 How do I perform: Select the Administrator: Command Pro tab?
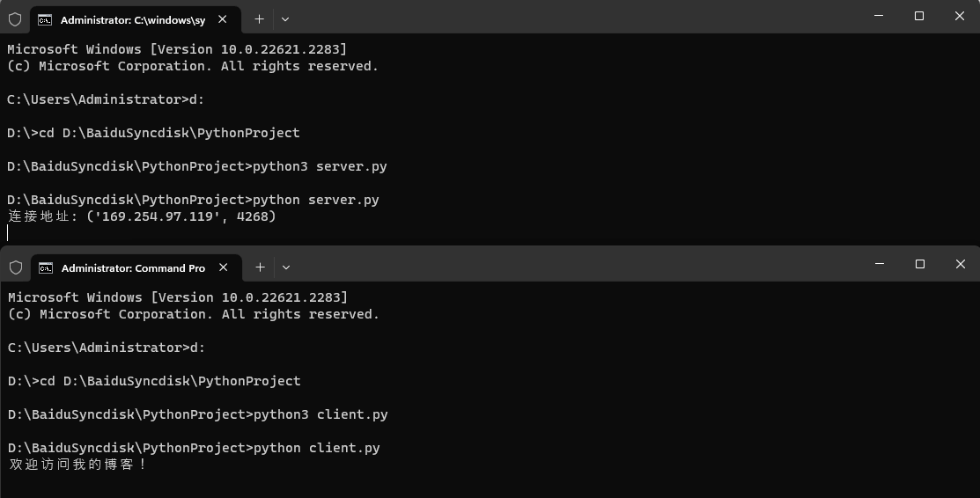click(133, 267)
